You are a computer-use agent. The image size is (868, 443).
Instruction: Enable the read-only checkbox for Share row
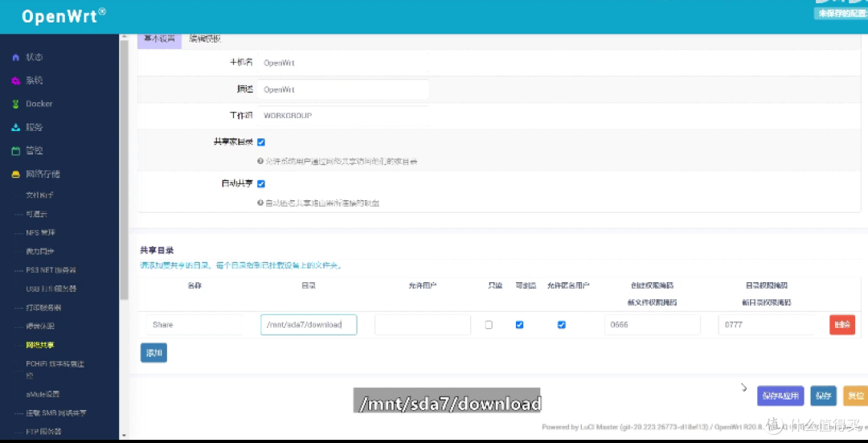[x=489, y=325]
